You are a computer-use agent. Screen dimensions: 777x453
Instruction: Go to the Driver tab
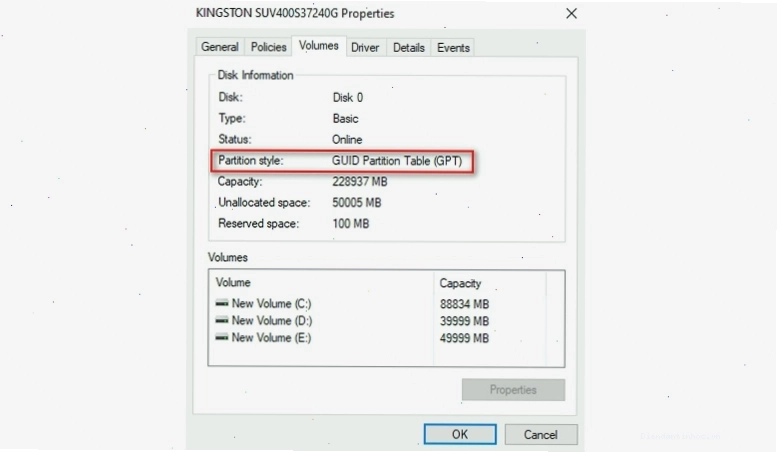tap(365, 48)
